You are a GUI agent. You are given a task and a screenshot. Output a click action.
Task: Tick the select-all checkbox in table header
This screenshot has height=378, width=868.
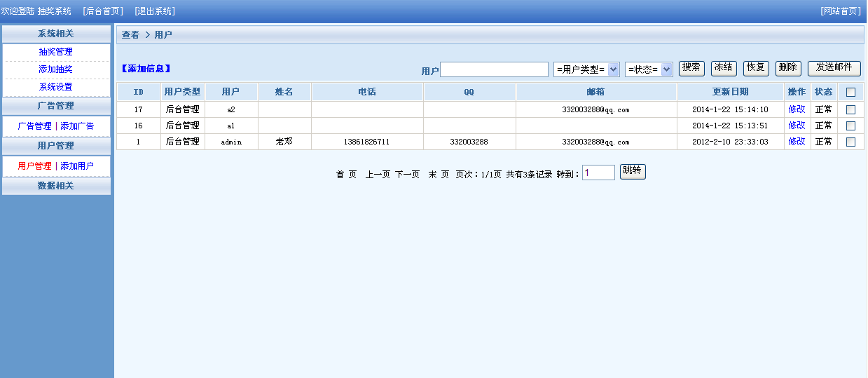pyautogui.click(x=850, y=92)
